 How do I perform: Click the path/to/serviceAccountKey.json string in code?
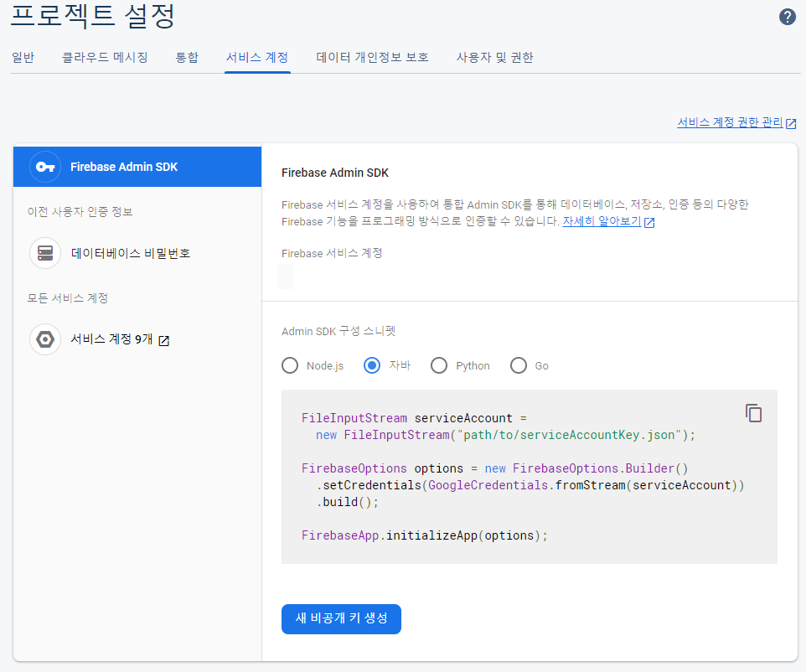tap(569, 435)
